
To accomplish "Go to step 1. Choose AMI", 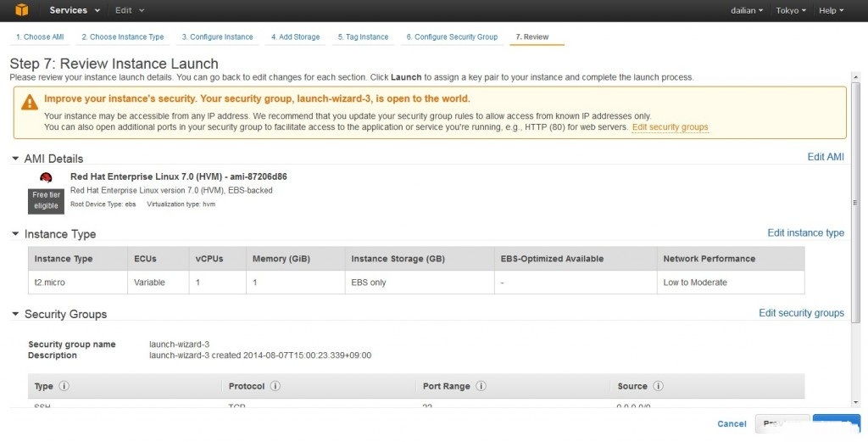I will pos(40,37).
